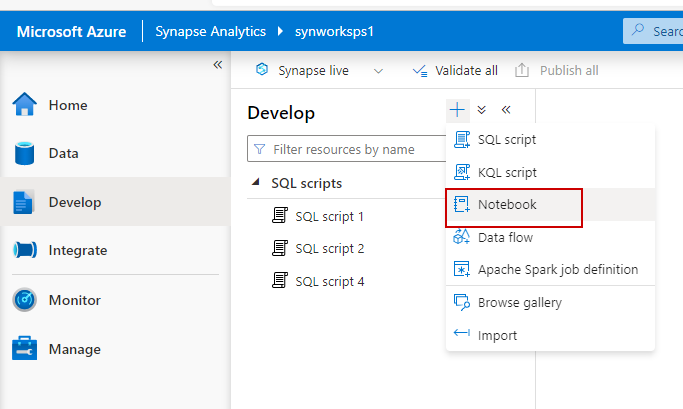
Task: Click the plus add new resource icon
Action: point(457,110)
